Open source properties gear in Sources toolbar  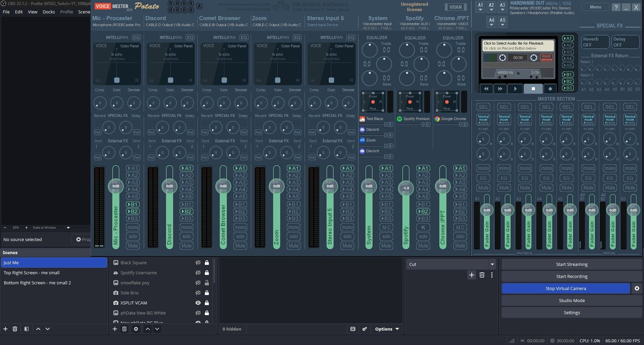pos(136,329)
